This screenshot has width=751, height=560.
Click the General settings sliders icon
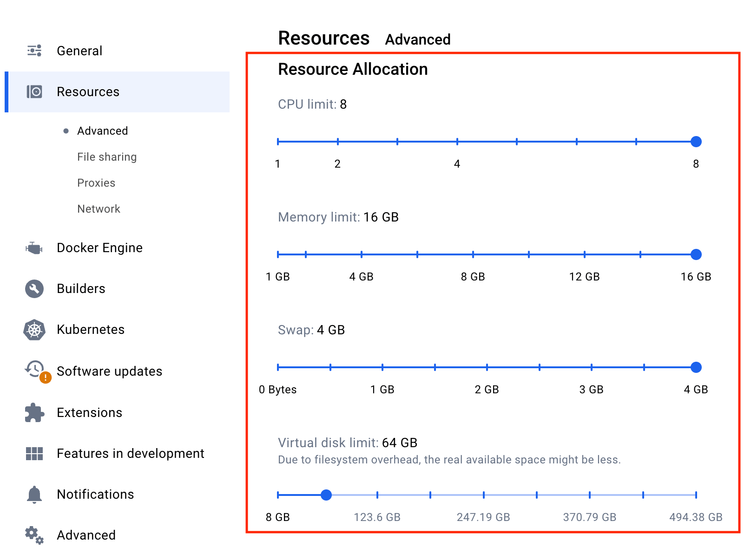34,51
